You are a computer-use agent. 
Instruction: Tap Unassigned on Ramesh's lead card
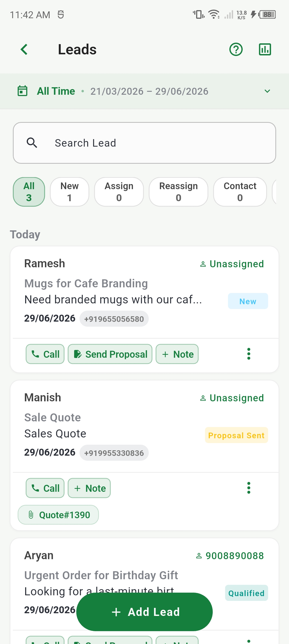232,264
